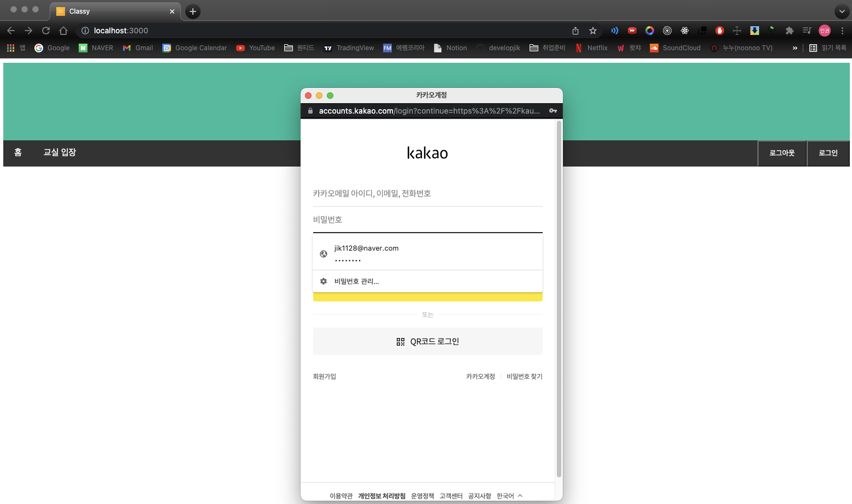The image size is (852, 504).
Task: View site info icon next to localhost
Action: click(85, 31)
